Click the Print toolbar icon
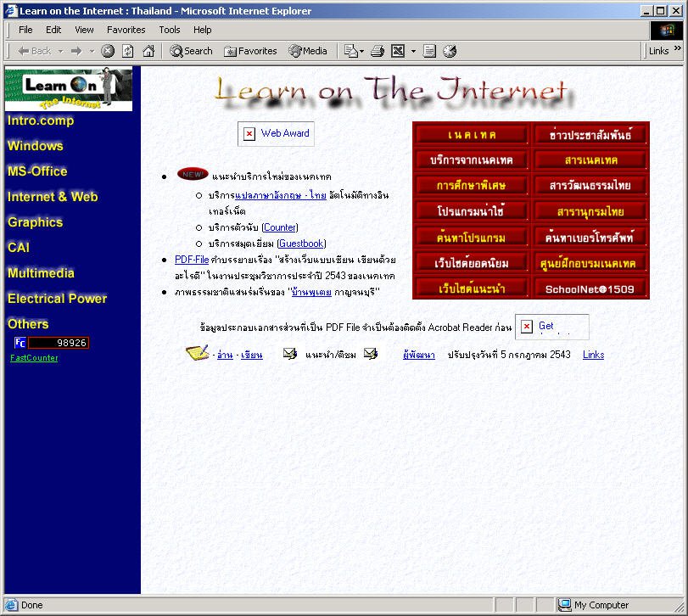Image resolution: width=688 pixels, height=616 pixels. click(378, 51)
